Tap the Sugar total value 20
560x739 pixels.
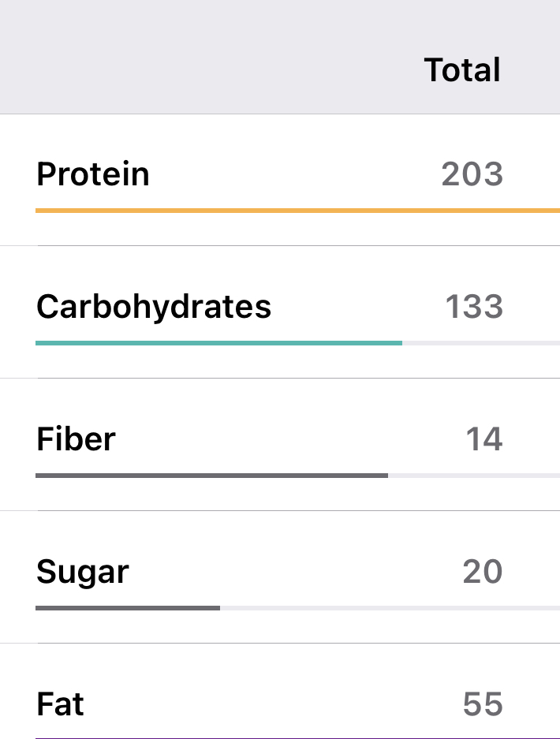[x=482, y=571]
